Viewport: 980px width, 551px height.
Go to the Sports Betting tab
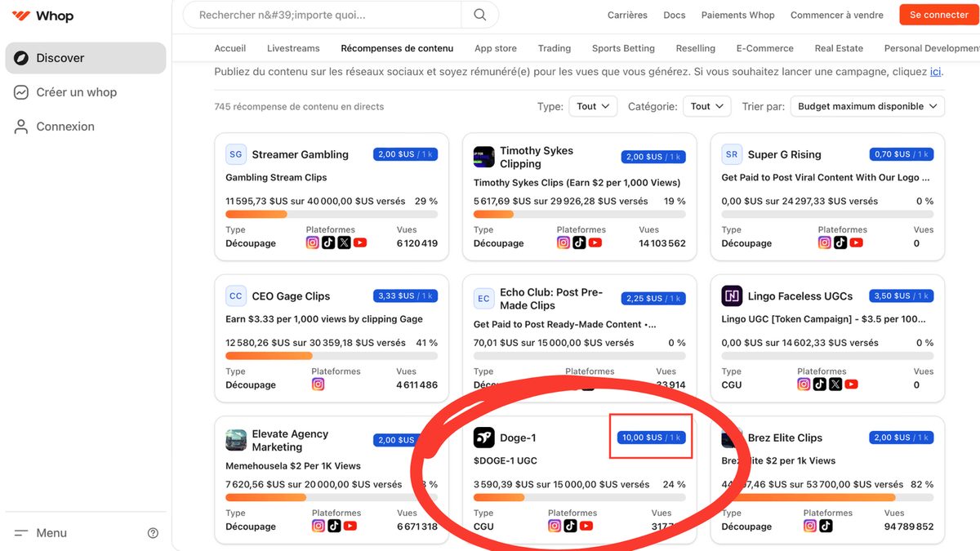click(623, 48)
